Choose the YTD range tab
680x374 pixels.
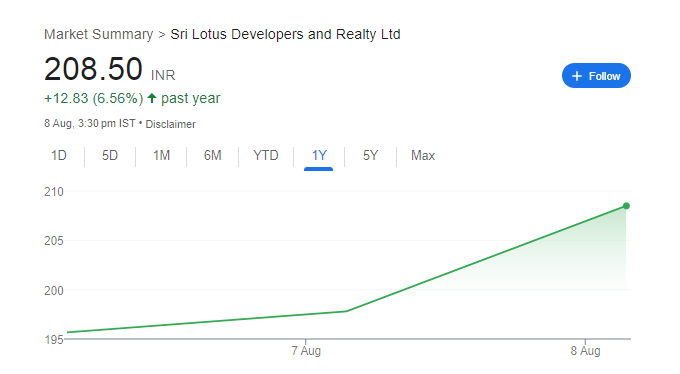[x=266, y=155]
